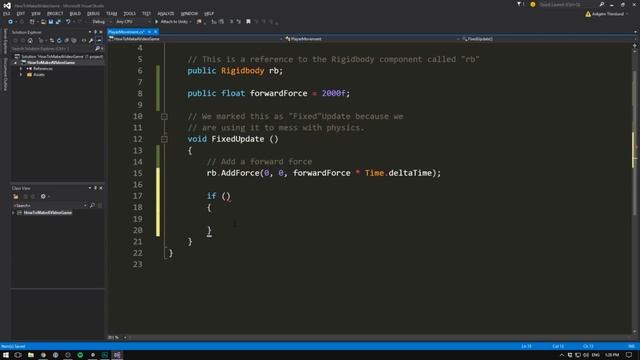640x360 pixels.
Task: Open the WINDOW menu
Action: pyautogui.click(x=189, y=13)
